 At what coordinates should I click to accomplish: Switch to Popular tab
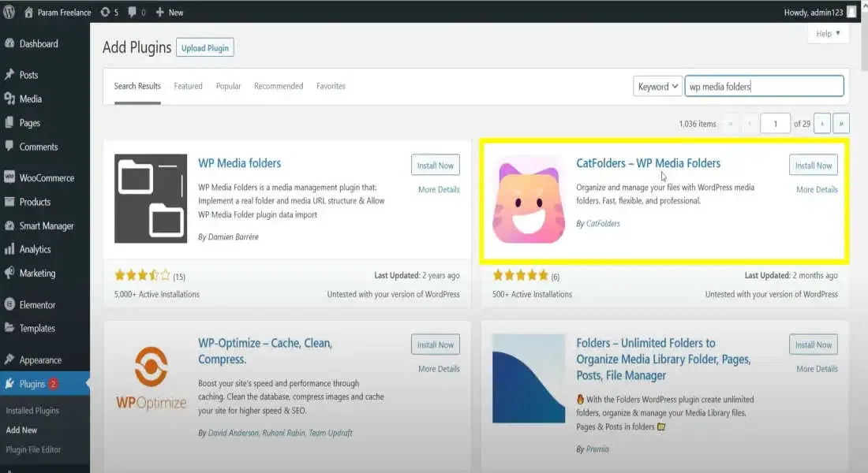228,86
